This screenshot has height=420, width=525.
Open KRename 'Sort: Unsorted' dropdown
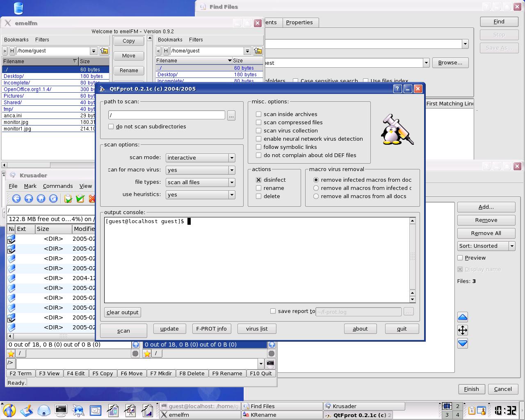coord(486,246)
